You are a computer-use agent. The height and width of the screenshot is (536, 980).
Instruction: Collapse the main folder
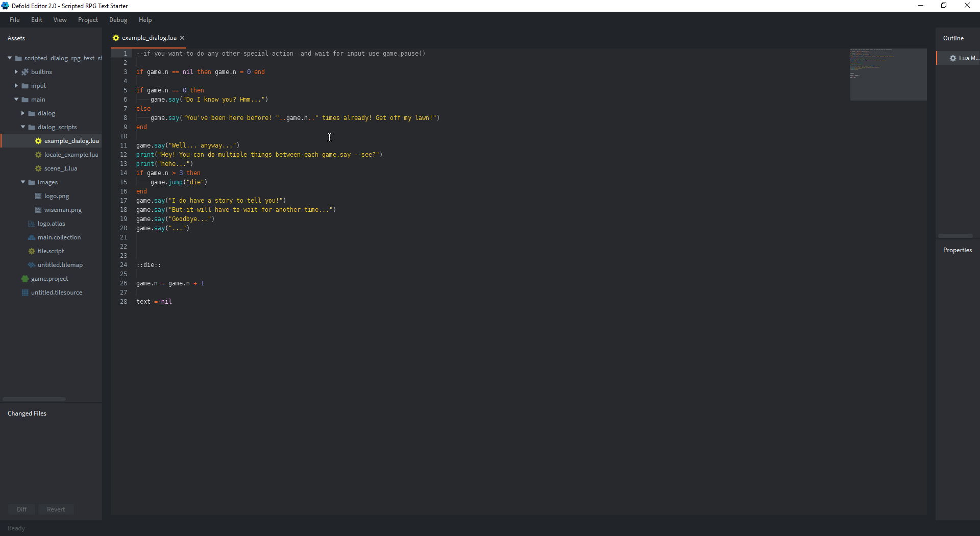(x=16, y=100)
